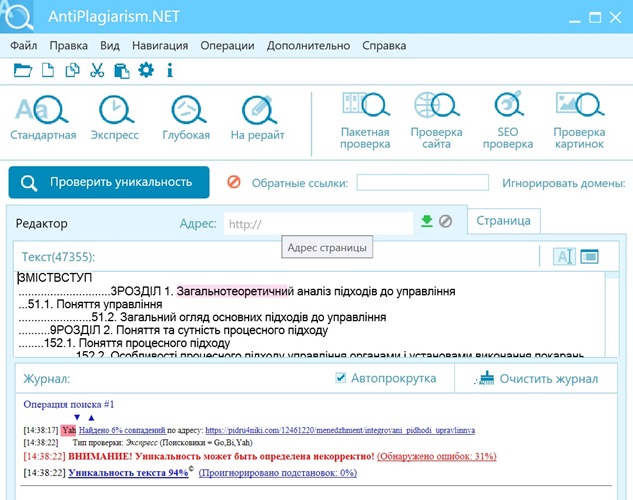This screenshot has height=500, width=633.
Task: Start the Экспресс check mode
Action: [115, 118]
